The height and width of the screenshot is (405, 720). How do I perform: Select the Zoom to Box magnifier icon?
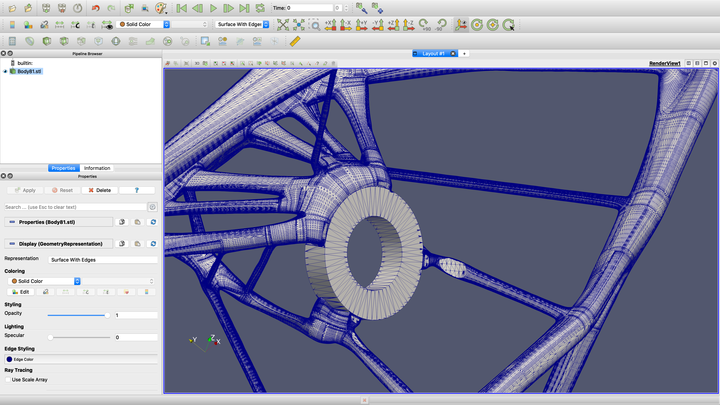(x=315, y=24)
